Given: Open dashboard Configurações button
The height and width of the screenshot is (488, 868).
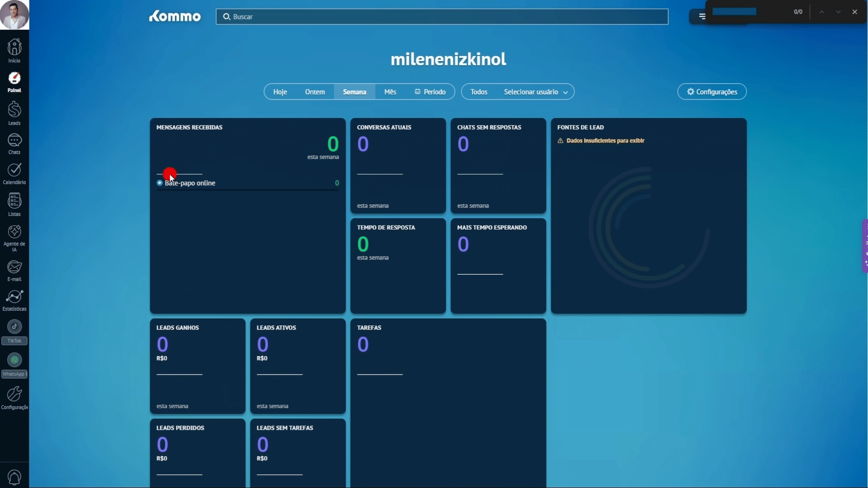Looking at the screenshot, I should [712, 92].
